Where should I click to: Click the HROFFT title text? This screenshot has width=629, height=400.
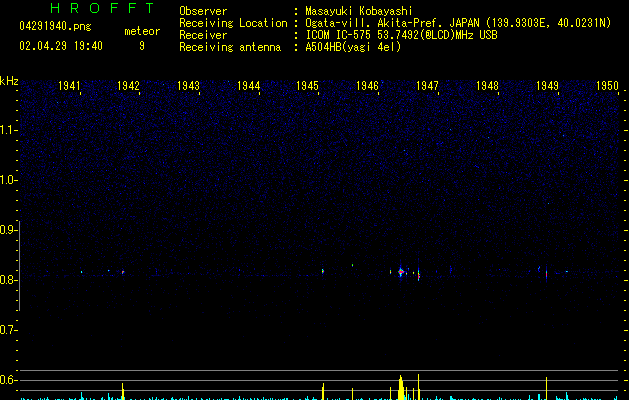tap(103, 8)
